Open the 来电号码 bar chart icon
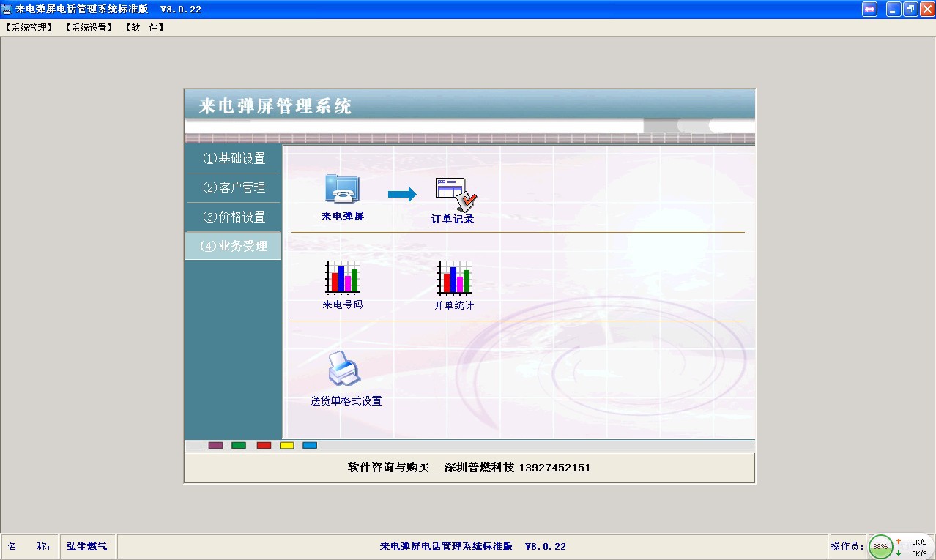This screenshot has width=936, height=560. [x=342, y=277]
